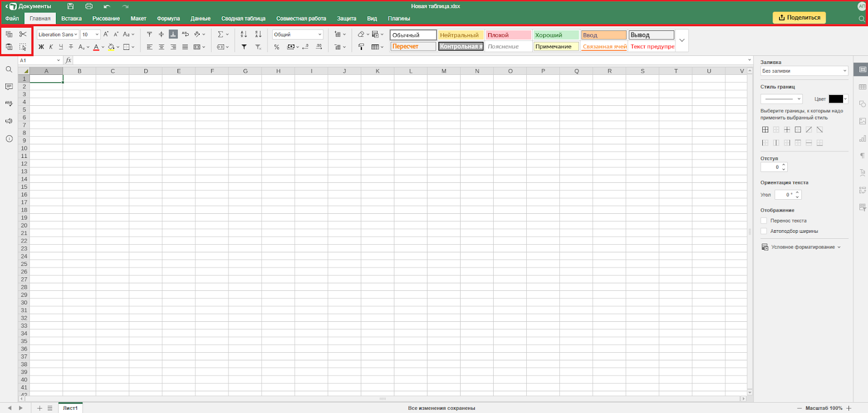Click the fill color bucket swatch

pyautogui.click(x=111, y=47)
